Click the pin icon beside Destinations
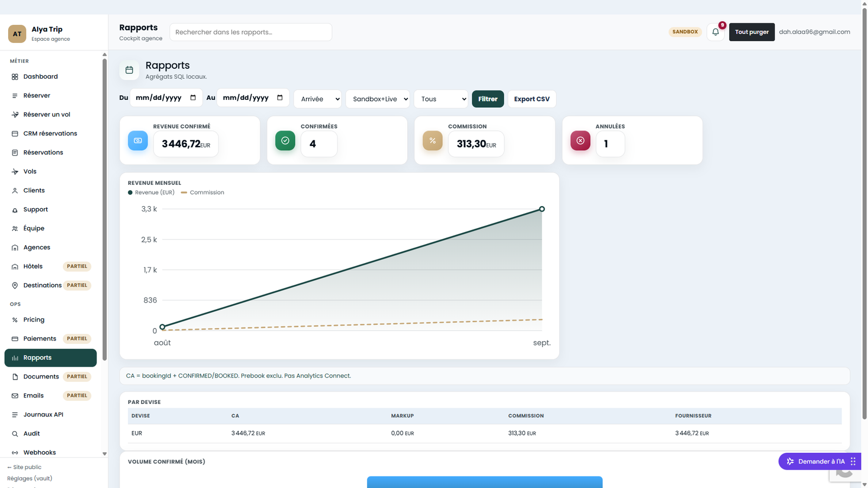Viewport: 868px width, 488px height. 15,286
